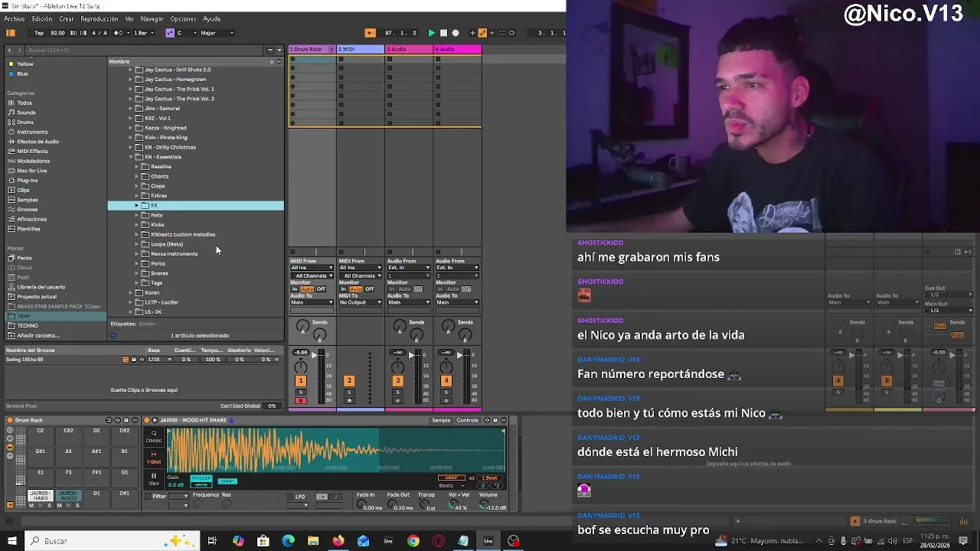Open the Edición menu

42,19
